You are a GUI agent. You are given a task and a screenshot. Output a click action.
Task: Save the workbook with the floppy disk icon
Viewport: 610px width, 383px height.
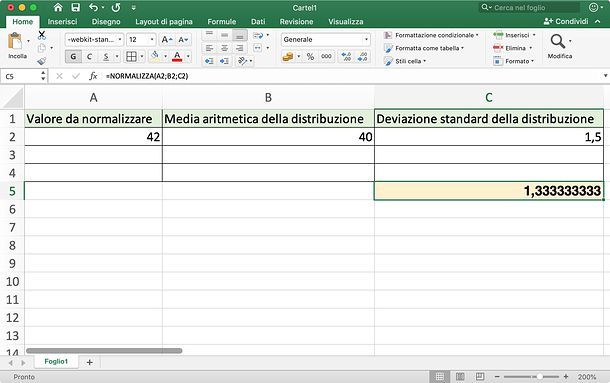(76, 7)
